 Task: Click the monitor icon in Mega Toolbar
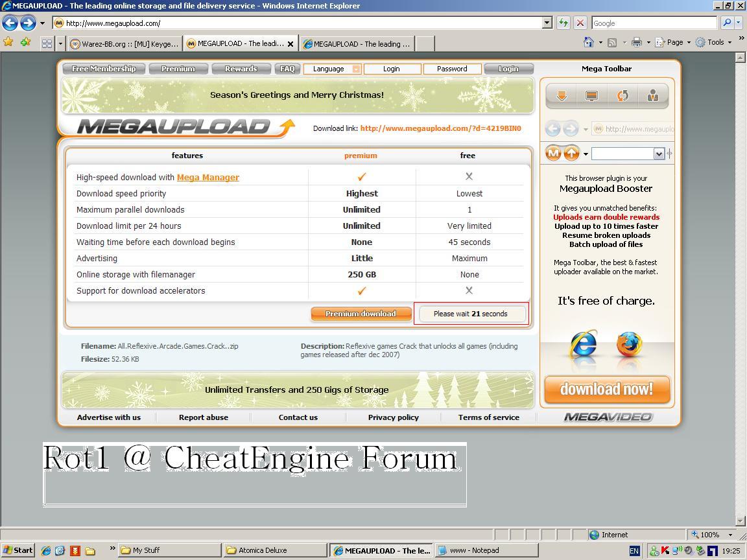pyautogui.click(x=591, y=96)
